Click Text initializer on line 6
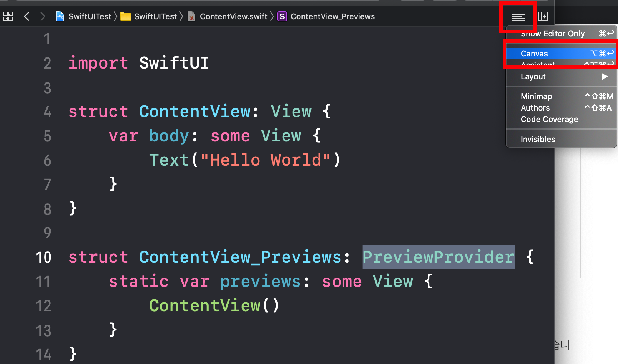 pos(169,160)
